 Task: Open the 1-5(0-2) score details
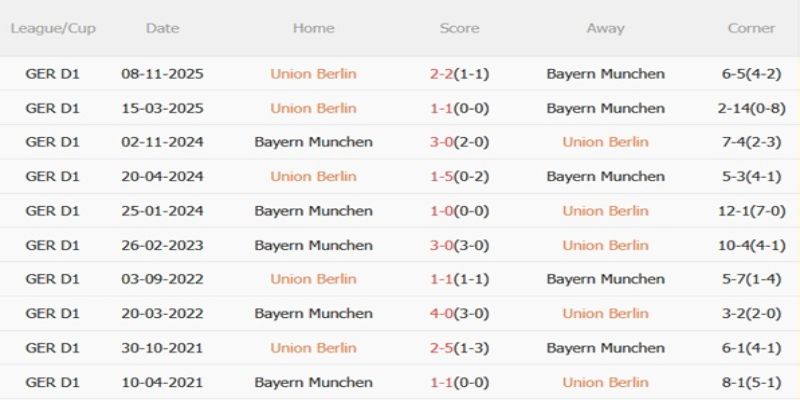pos(459,176)
